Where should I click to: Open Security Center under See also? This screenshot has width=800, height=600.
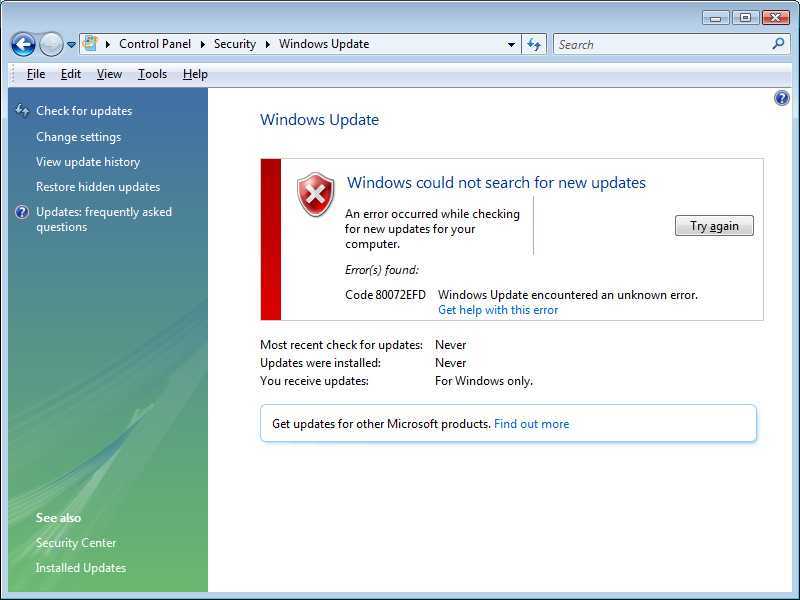[76, 543]
